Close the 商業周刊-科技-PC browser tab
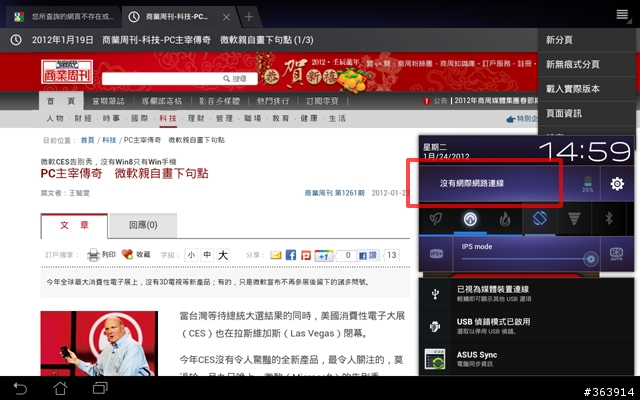Viewport: 640px width, 400px height. coord(226,17)
